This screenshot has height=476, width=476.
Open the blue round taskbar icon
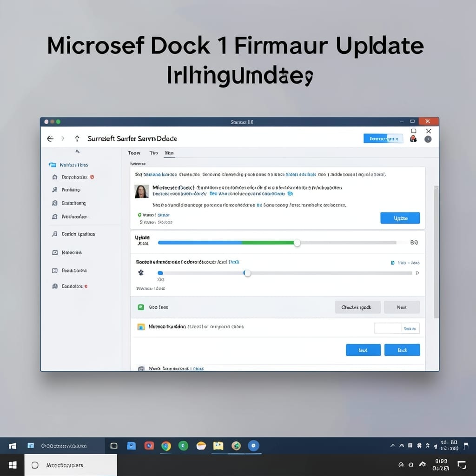[x=253, y=446]
